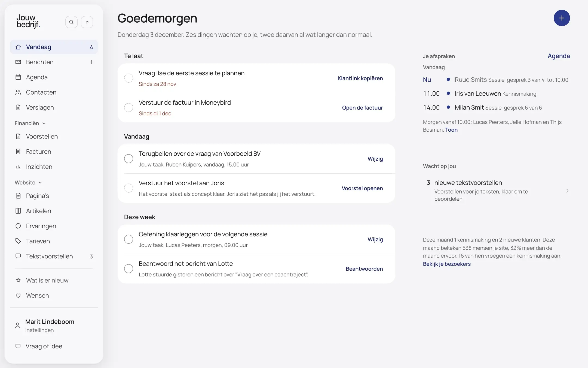The width and height of the screenshot is (588, 368).
Task: Open Tekstvoorstellen in the sidebar
Action: [x=54, y=256]
